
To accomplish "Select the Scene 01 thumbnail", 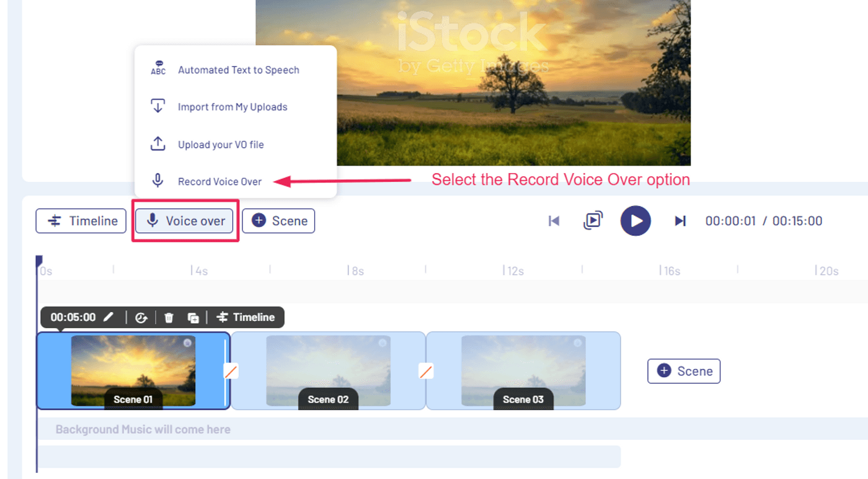I will [133, 371].
